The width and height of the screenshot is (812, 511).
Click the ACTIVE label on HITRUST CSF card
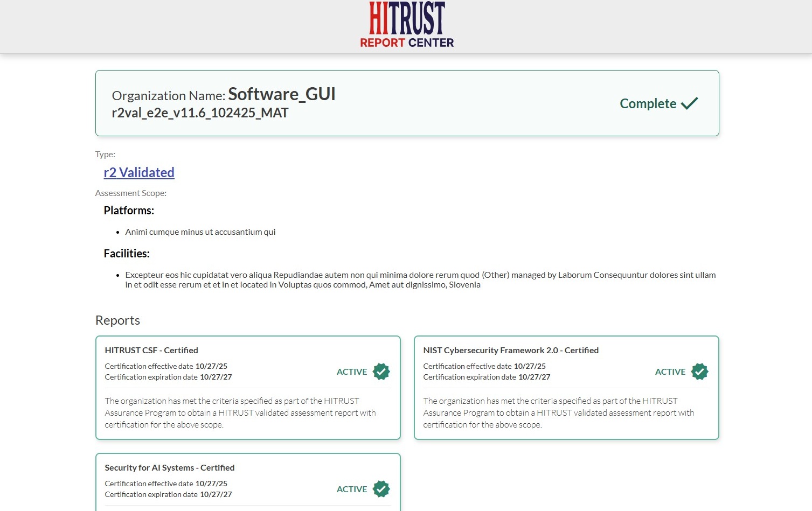click(351, 372)
